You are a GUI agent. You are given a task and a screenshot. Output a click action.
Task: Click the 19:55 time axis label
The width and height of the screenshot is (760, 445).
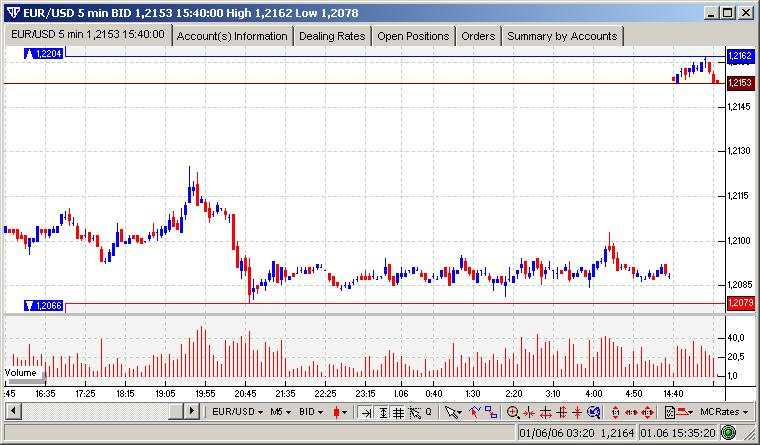pyautogui.click(x=206, y=394)
